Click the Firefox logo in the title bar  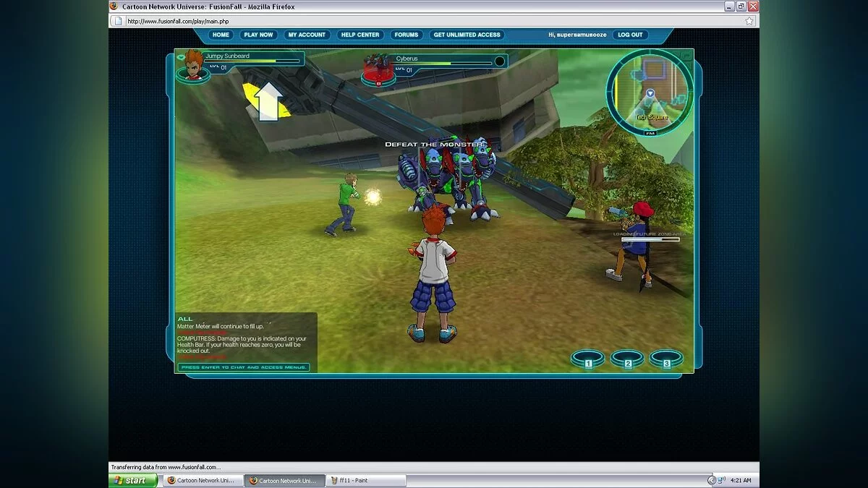[x=114, y=6]
